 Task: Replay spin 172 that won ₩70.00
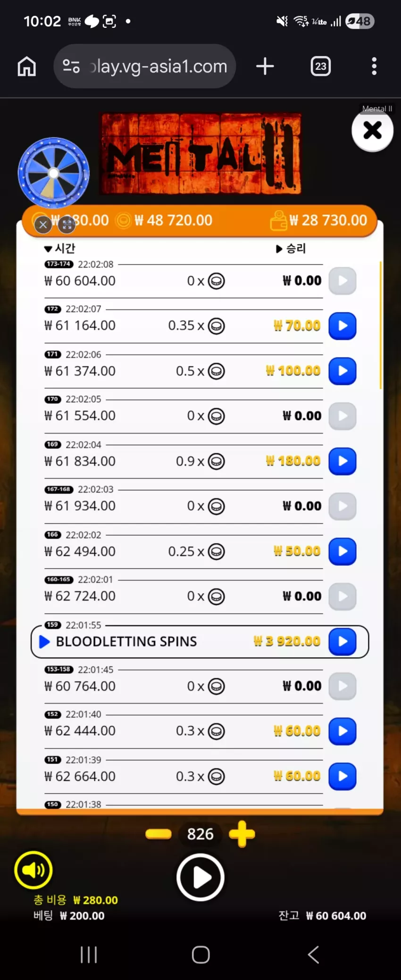pos(343,326)
